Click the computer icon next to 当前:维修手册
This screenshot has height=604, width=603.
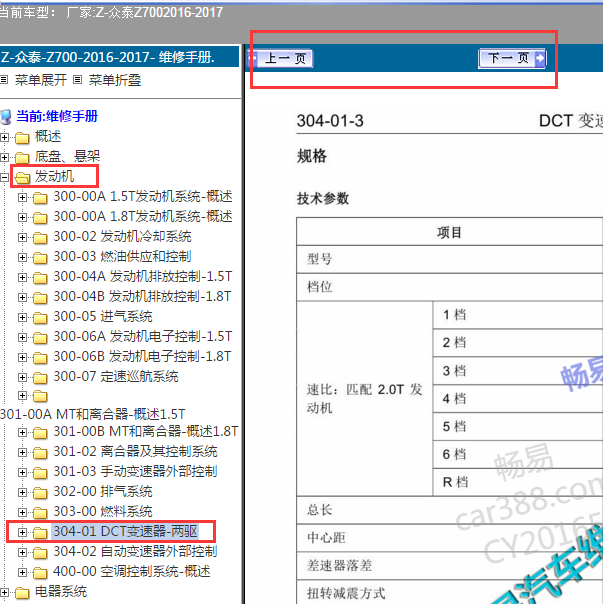pyautogui.click(x=6, y=116)
